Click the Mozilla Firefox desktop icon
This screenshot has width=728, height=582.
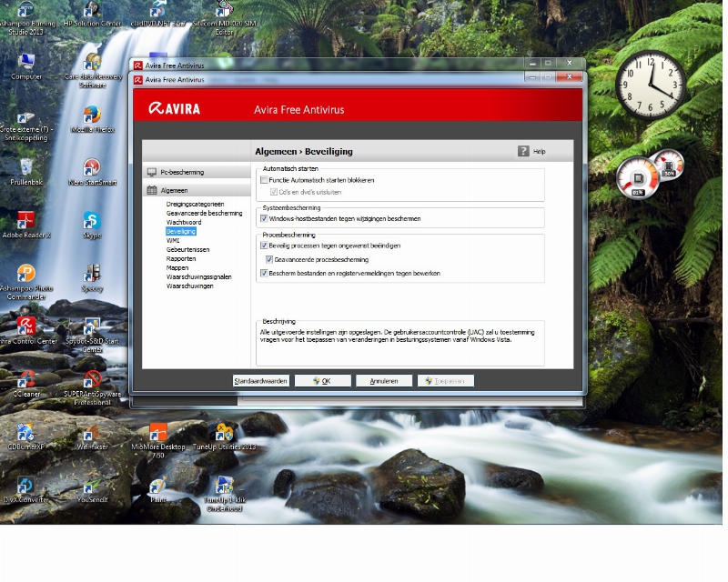93,120
